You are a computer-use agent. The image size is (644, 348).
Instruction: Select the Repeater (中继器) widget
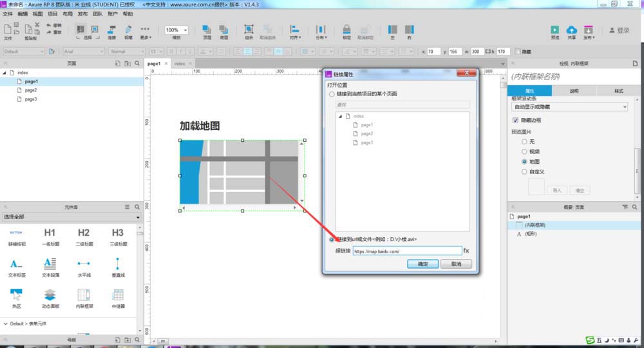[x=118, y=298]
